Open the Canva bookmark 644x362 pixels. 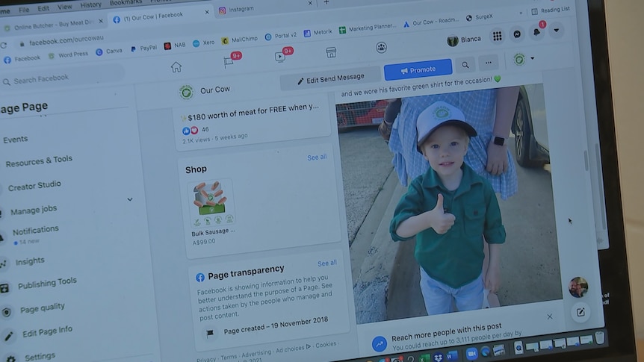pos(109,52)
